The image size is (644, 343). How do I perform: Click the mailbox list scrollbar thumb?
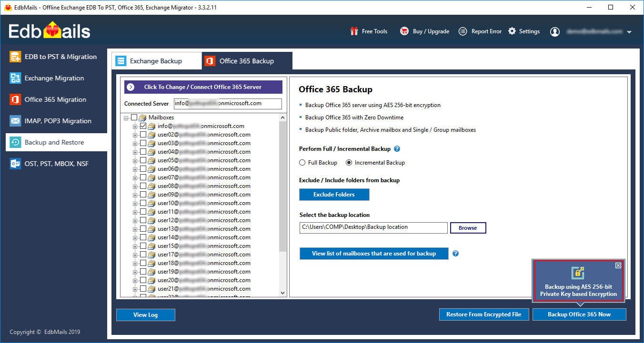(x=282, y=186)
